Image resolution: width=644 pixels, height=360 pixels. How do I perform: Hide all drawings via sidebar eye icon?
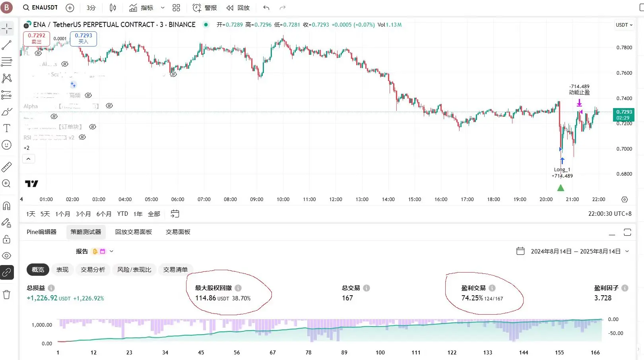(7, 255)
